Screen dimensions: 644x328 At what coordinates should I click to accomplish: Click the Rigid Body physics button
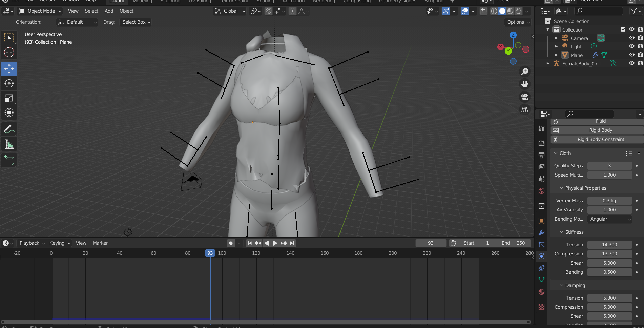(597, 130)
